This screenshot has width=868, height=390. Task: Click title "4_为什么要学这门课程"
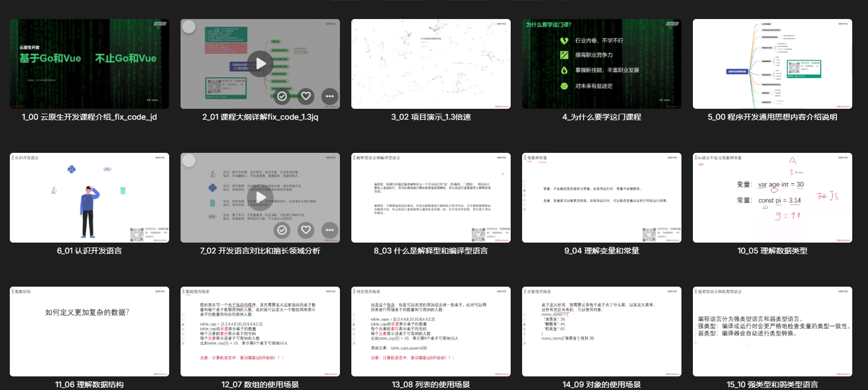[602, 117]
